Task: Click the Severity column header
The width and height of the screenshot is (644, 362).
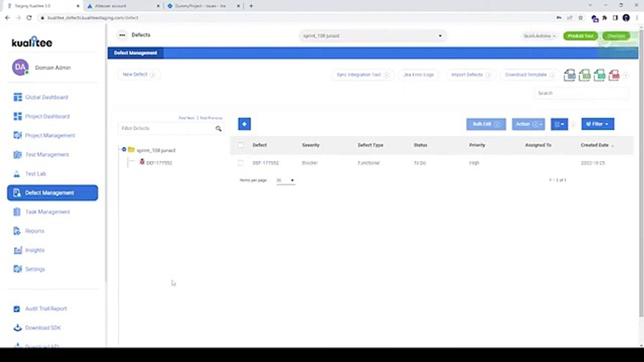Action: coord(310,145)
